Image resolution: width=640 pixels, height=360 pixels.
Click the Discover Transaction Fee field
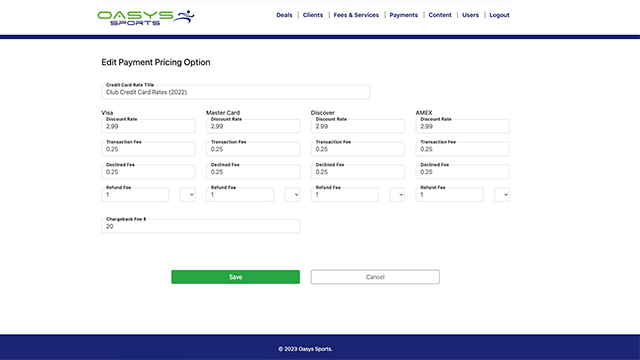pos(358,149)
